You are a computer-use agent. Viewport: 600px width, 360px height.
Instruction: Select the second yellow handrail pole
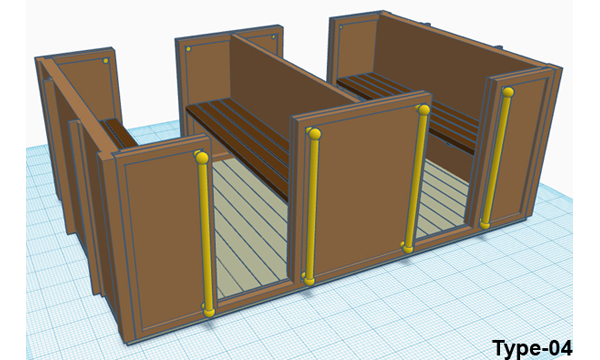click(x=312, y=207)
